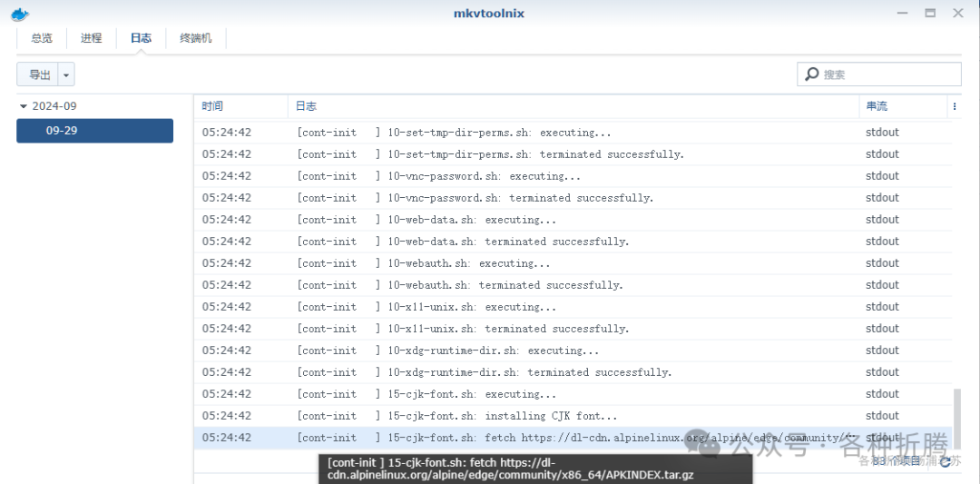Select row 10-xdg-runtime-dir.sh: executing...
This screenshot has width=980, height=484.
click(573, 351)
